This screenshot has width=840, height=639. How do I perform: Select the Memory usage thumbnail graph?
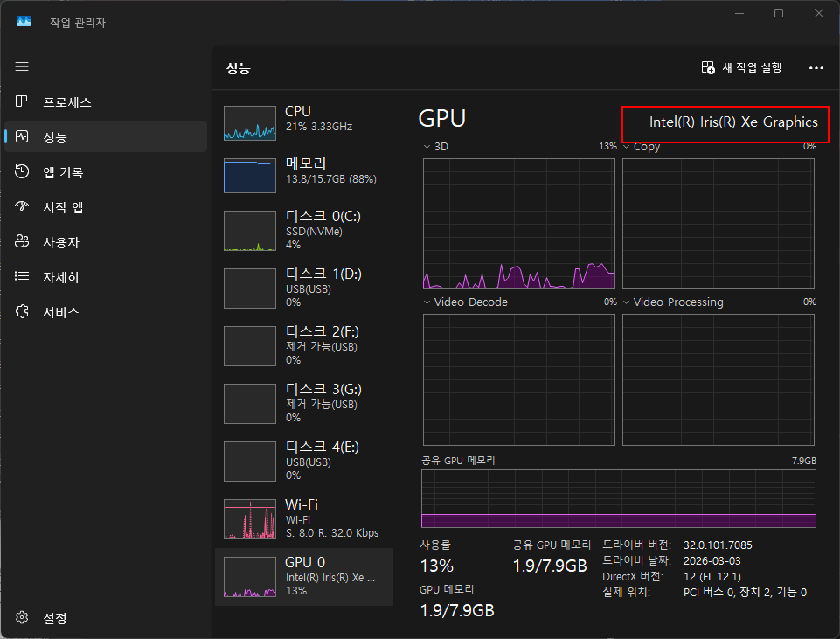(x=250, y=176)
